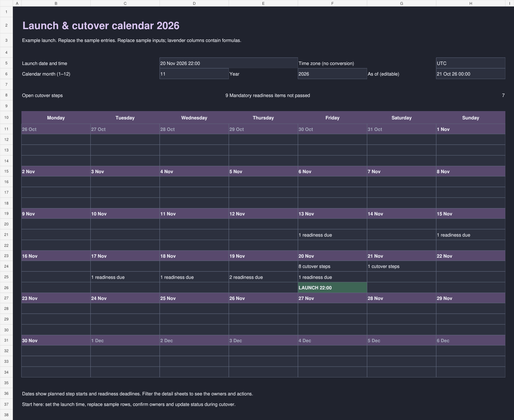Select the '25 Nov' date cell
The image size is (514, 420).
coord(194,298)
